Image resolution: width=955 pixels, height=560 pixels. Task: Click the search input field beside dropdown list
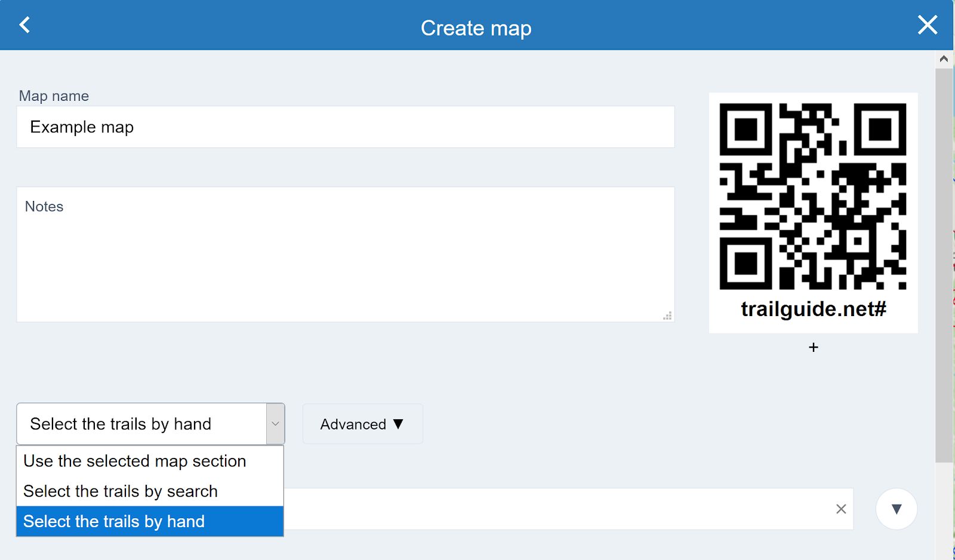pyautogui.click(x=568, y=509)
